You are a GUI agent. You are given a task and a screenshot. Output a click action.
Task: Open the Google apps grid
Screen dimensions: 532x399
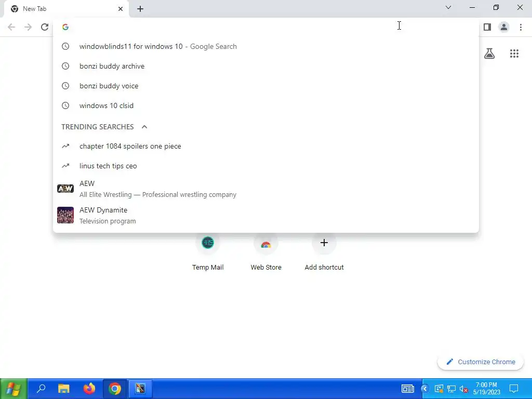click(514, 54)
